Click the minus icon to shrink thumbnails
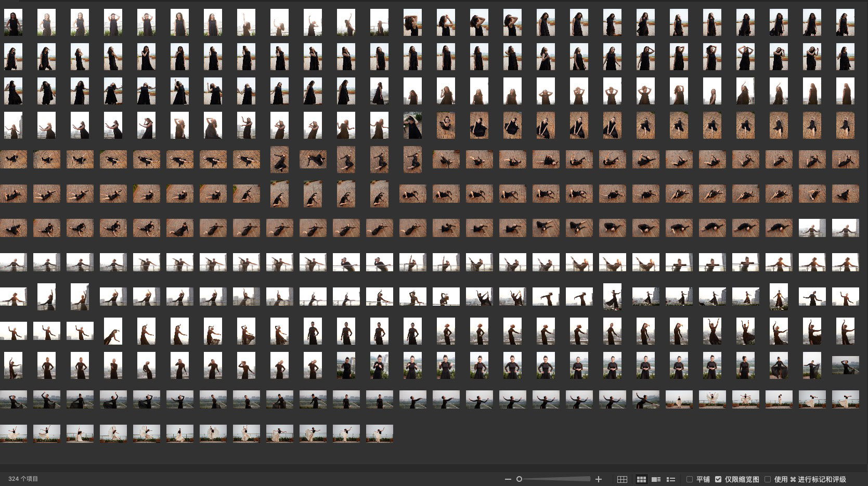Screen dimensions: 868x486 click(x=508, y=479)
